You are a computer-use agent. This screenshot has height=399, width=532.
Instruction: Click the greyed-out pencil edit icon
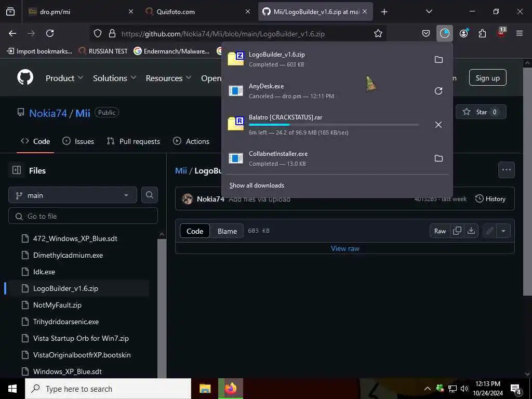point(489,231)
